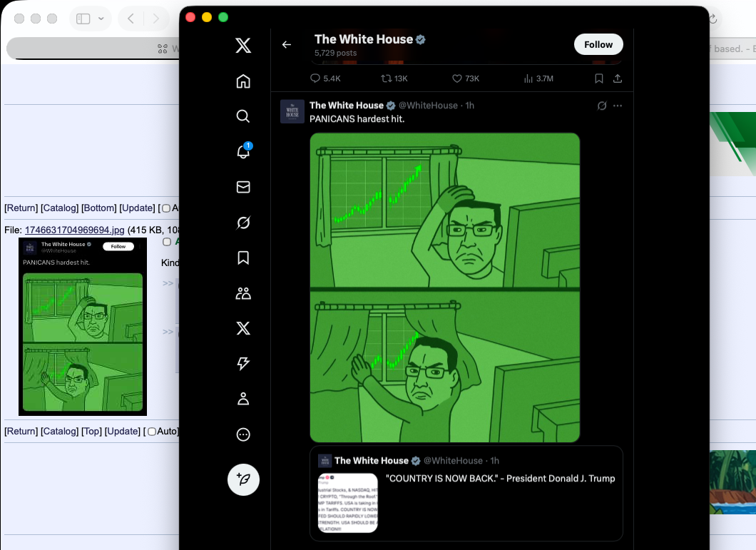This screenshot has width=756, height=550.
Task: Open Notifications bell with unread badge
Action: point(243,151)
